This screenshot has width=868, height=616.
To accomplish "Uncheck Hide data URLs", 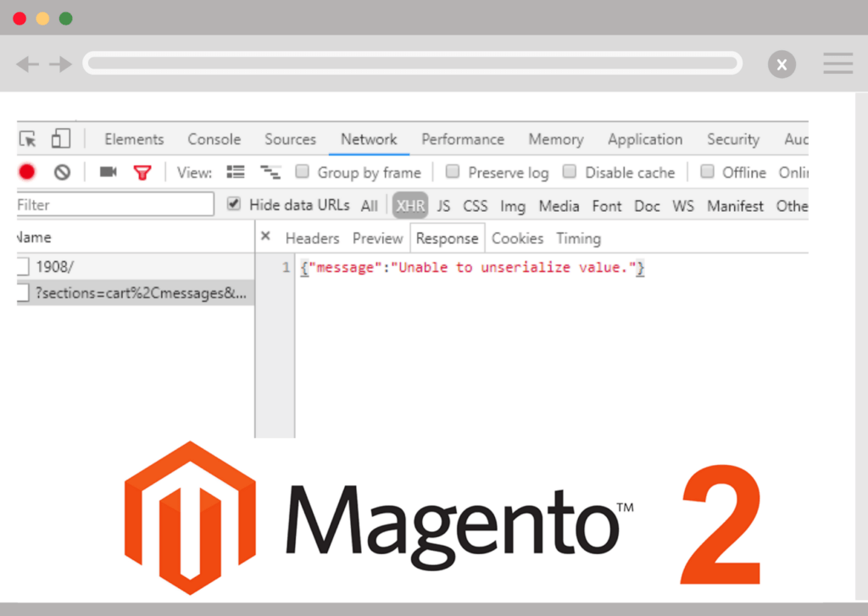I will click(x=232, y=205).
